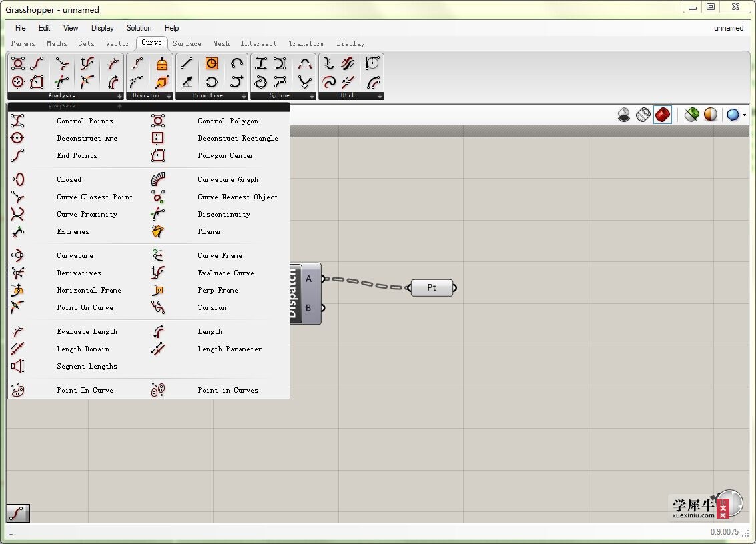Screen dimensions: 756x544
Task: Switch to the Mesh tab
Action: coord(222,43)
